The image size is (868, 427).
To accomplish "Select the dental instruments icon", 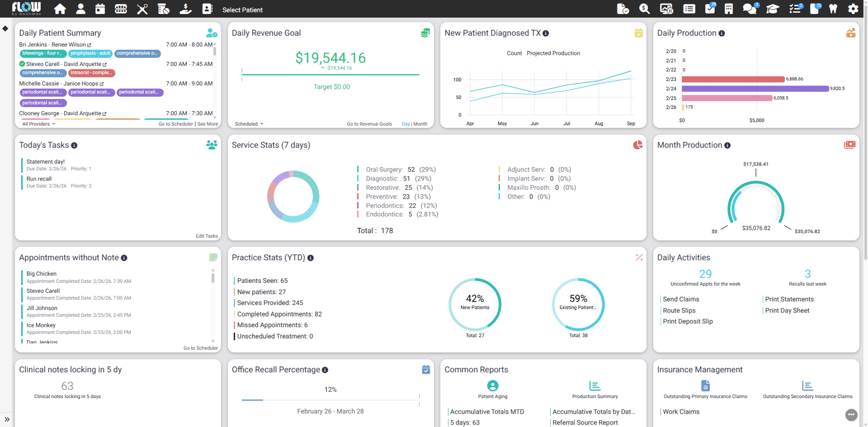I will pos(142,9).
